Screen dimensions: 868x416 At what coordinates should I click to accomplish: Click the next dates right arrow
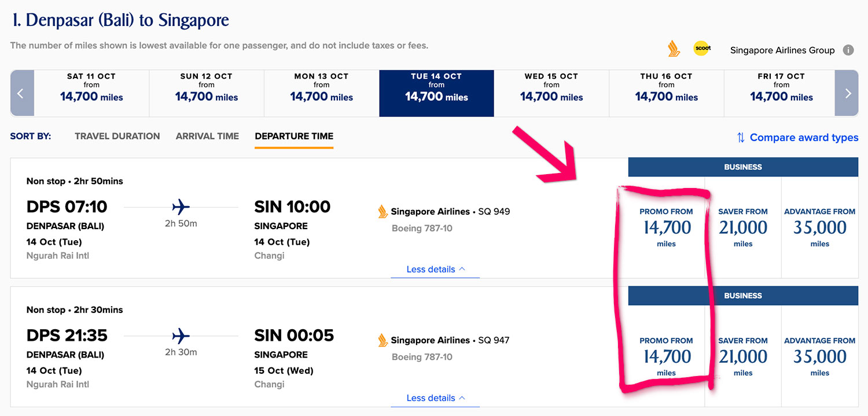pyautogui.click(x=847, y=93)
